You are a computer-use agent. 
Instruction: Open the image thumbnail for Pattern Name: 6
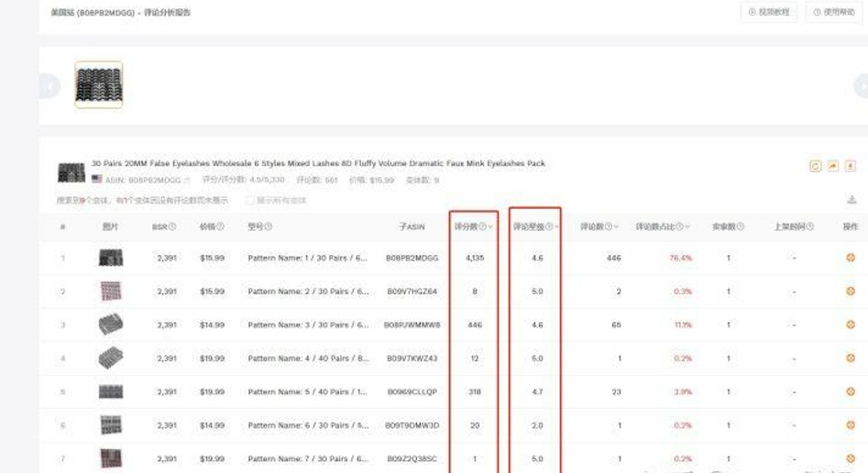click(111, 424)
